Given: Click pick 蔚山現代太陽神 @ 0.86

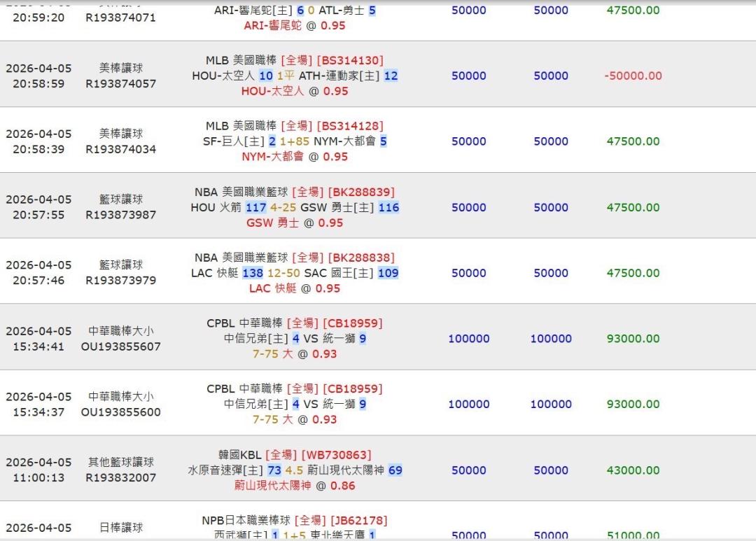Looking at the screenshot, I should click(295, 486).
